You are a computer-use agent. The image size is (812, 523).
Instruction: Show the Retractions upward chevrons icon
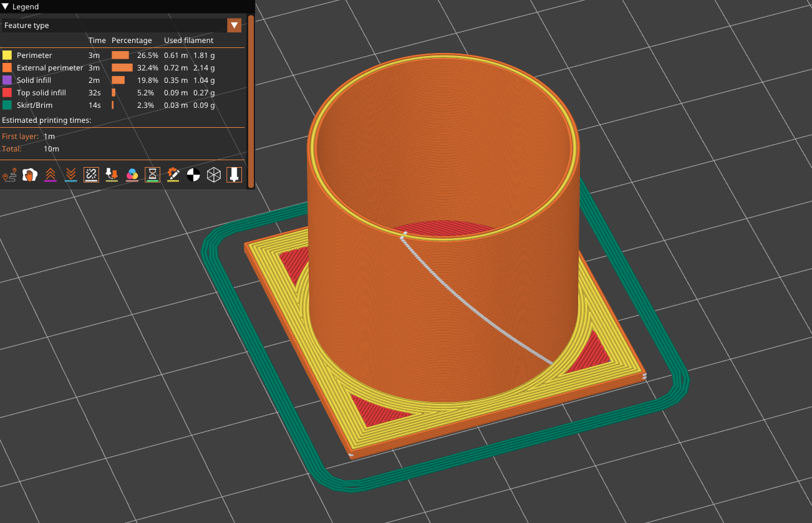51,175
